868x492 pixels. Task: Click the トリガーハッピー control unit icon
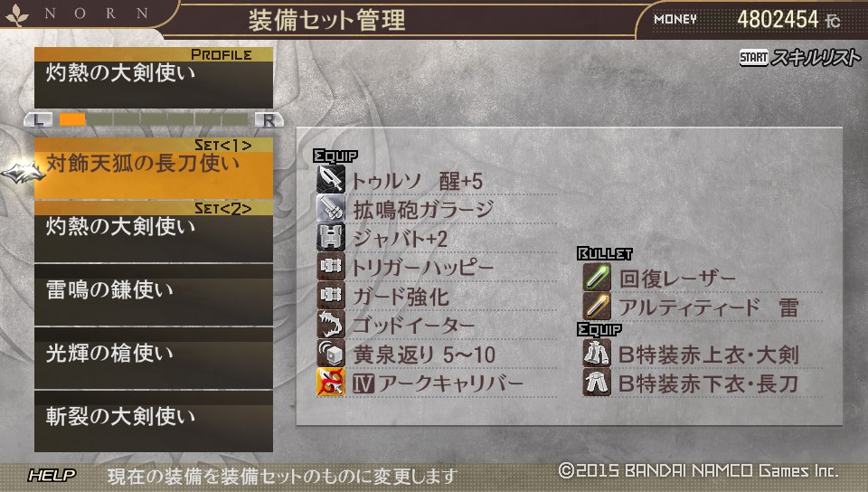[331, 266]
